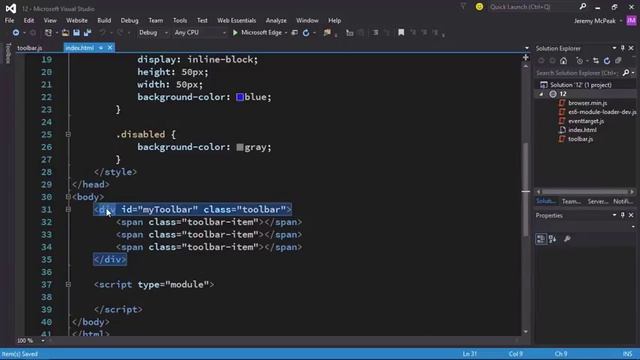Click the Categorized view icon in Properties
Image resolution: width=640 pixels, height=360 pixels.
(x=541, y=239)
